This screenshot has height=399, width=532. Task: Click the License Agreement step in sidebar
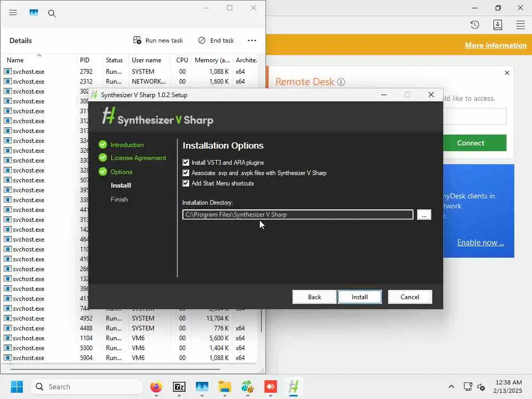pyautogui.click(x=138, y=158)
